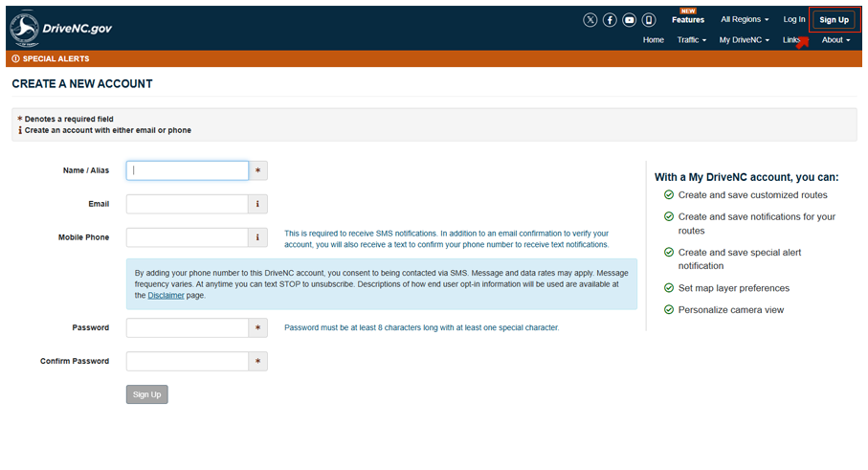Click "Create and save customized routes" text

[752, 195]
